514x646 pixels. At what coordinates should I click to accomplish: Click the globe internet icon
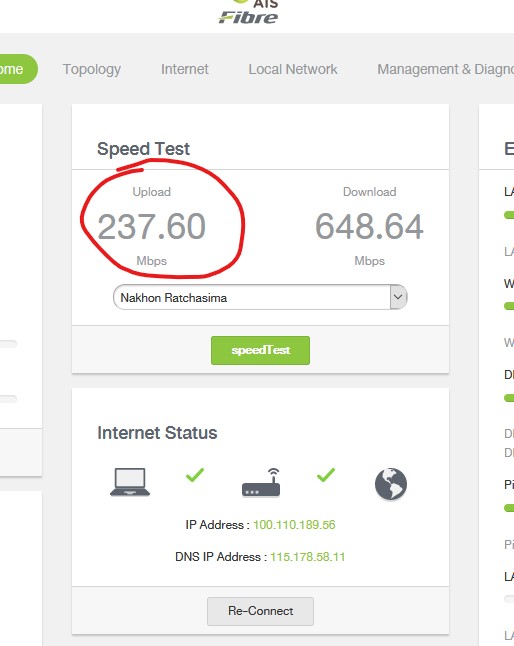pyautogui.click(x=391, y=484)
